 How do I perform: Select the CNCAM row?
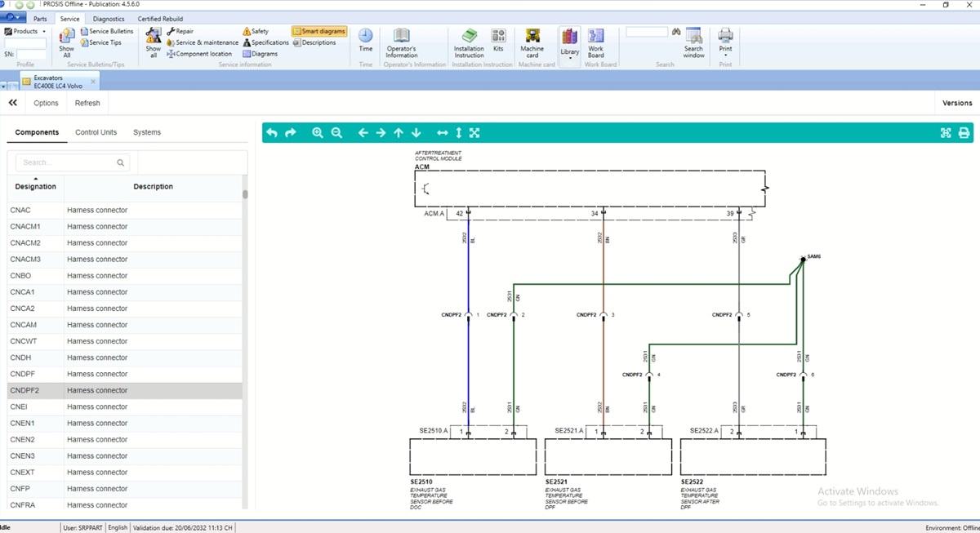click(125, 325)
